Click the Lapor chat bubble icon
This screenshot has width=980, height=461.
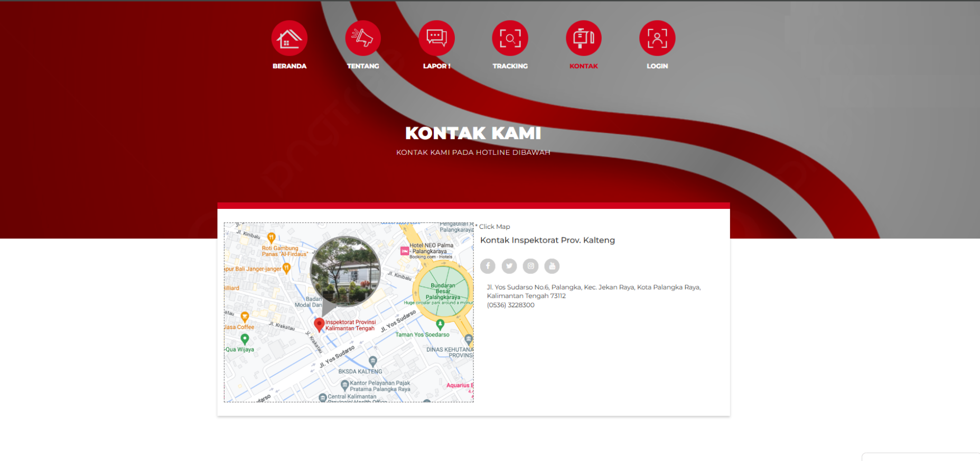tap(436, 38)
